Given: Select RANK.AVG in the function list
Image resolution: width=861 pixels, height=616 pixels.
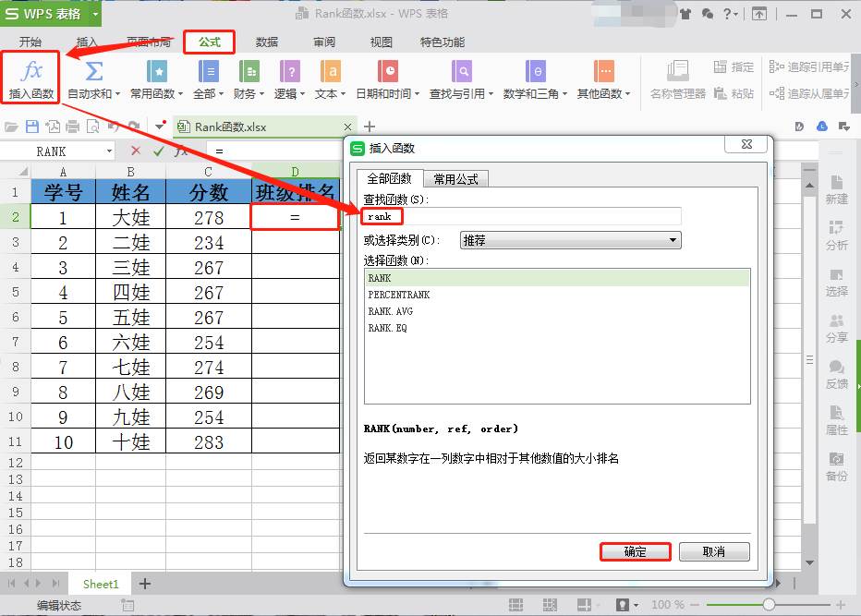Looking at the screenshot, I should pyautogui.click(x=557, y=311).
